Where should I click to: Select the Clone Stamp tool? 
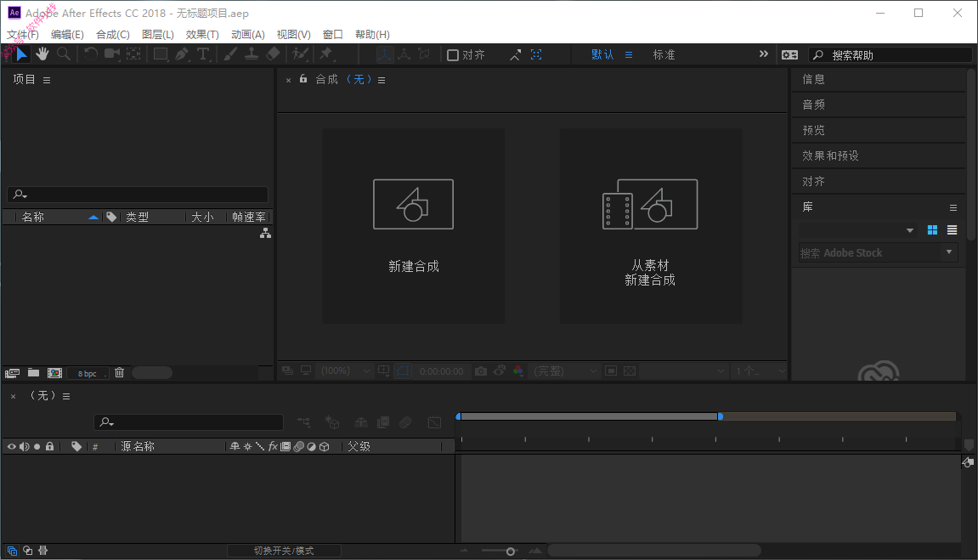pos(252,54)
